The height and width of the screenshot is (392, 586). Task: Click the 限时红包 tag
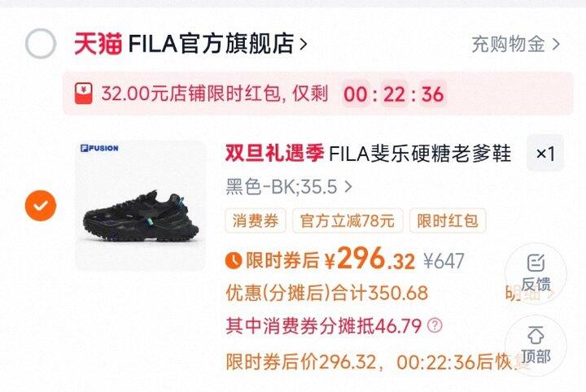click(x=448, y=220)
